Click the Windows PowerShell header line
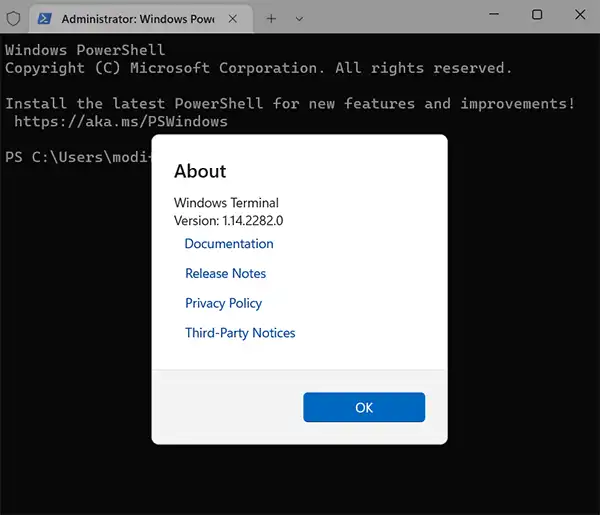 tap(85, 50)
